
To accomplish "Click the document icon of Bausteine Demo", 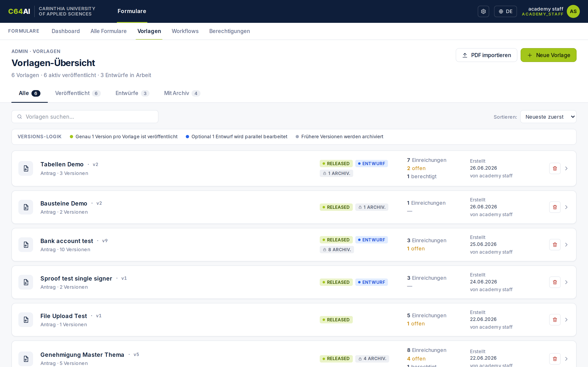I will tap(26, 207).
